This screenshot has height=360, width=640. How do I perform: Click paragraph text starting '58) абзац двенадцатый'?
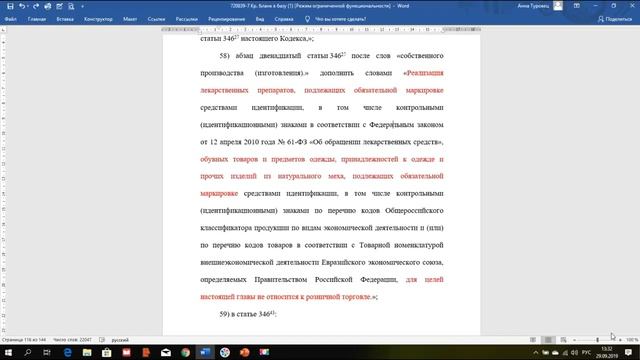331,56
